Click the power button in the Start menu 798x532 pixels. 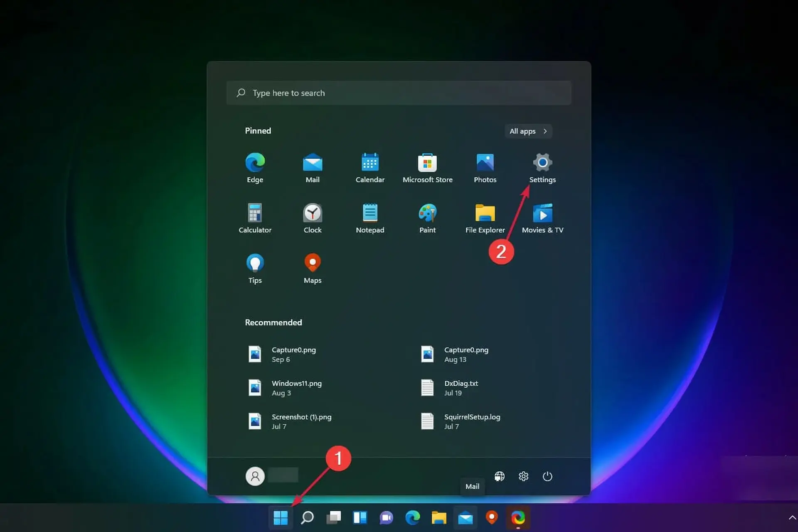point(547,476)
